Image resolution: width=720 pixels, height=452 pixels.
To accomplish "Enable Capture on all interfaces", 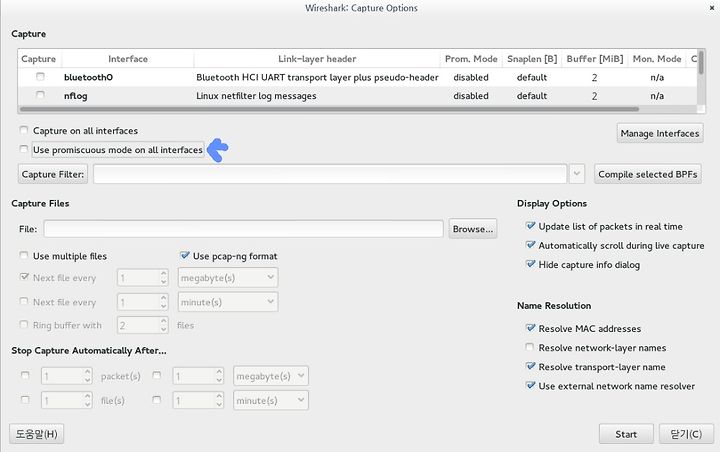I will pos(24,130).
